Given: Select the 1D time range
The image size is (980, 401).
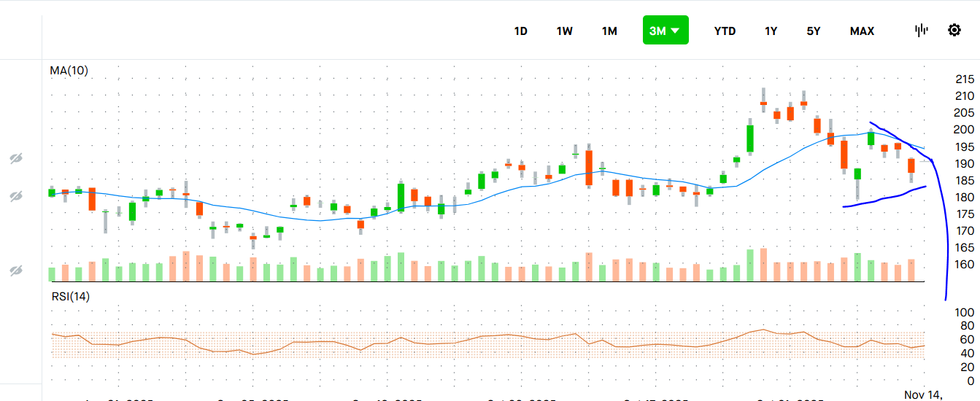Looking at the screenshot, I should point(520,31).
